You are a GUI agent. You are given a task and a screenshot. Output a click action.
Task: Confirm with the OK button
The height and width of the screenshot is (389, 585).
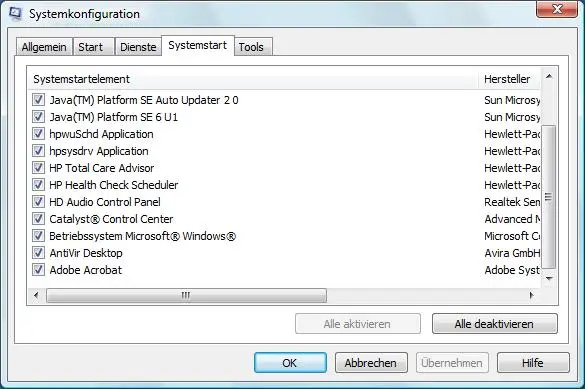click(290, 363)
